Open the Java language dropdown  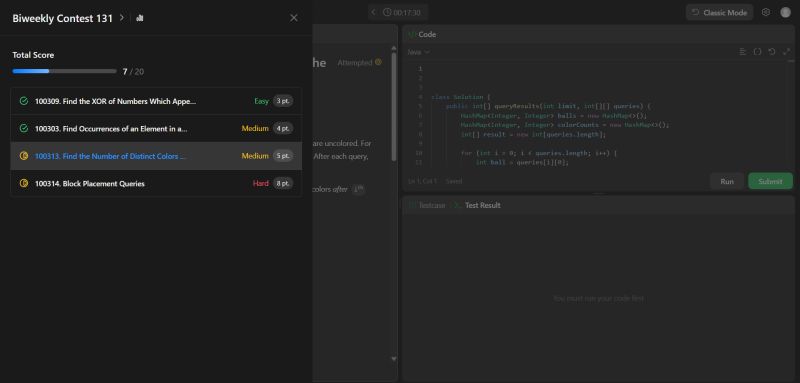tap(418, 52)
